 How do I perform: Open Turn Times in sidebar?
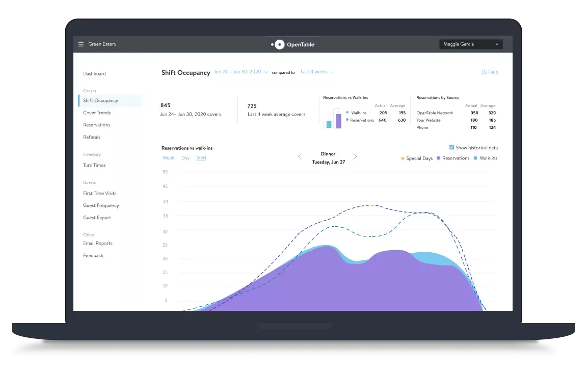pyautogui.click(x=94, y=165)
